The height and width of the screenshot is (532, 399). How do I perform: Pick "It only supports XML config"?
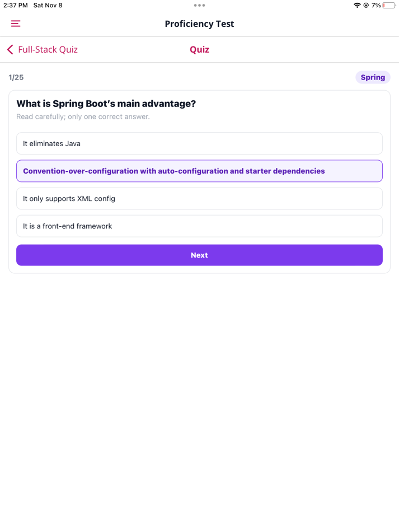pyautogui.click(x=199, y=199)
